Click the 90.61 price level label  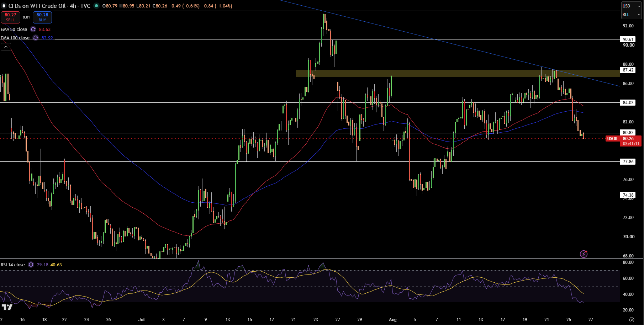[x=628, y=39]
